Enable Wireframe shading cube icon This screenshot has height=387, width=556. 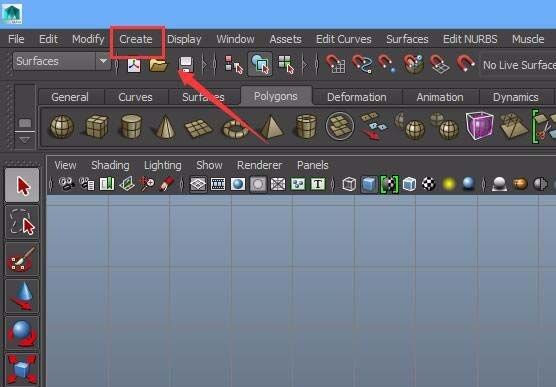coord(349,184)
